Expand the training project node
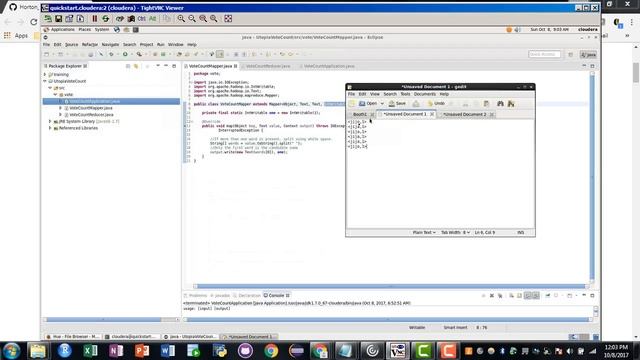640x360 pixels. [x=45, y=75]
